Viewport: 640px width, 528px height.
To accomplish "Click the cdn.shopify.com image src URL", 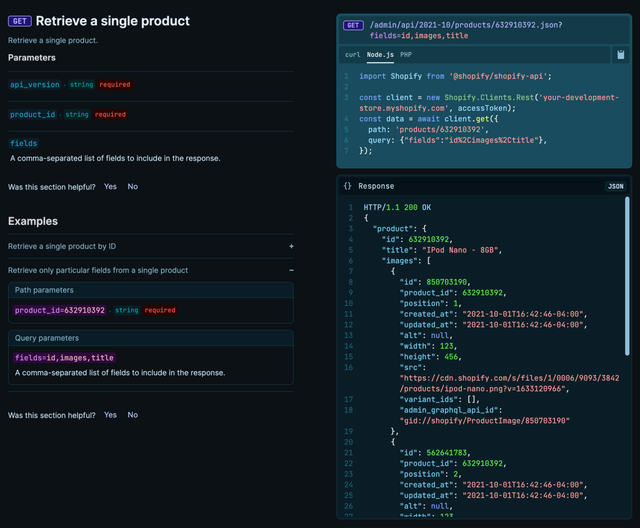I will [x=509, y=384].
